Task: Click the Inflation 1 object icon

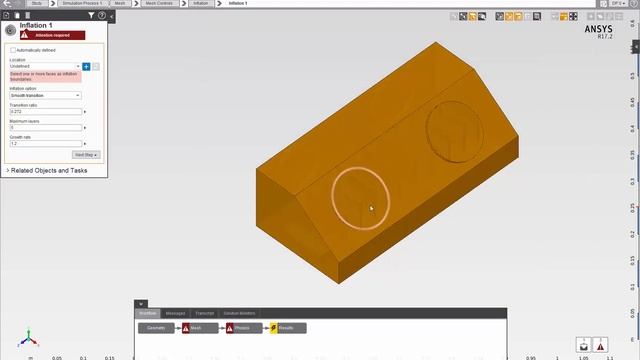Action: 11,30
